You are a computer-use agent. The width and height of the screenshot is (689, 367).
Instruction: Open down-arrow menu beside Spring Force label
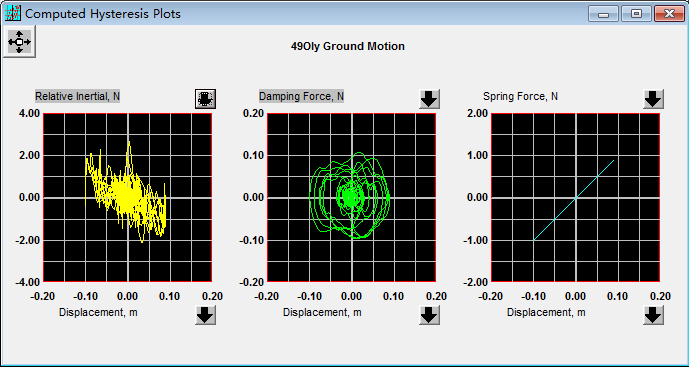pyautogui.click(x=653, y=99)
